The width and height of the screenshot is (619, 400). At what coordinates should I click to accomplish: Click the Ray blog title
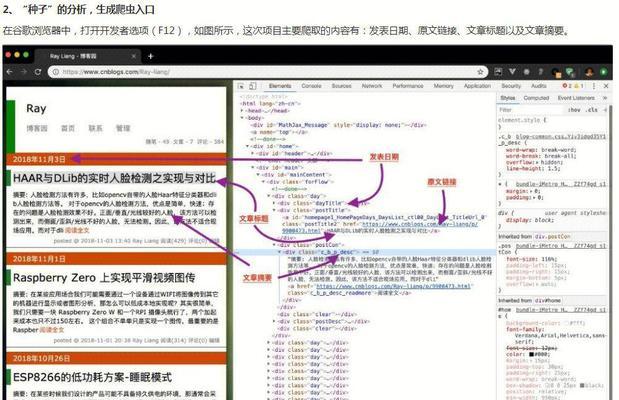click(x=36, y=109)
